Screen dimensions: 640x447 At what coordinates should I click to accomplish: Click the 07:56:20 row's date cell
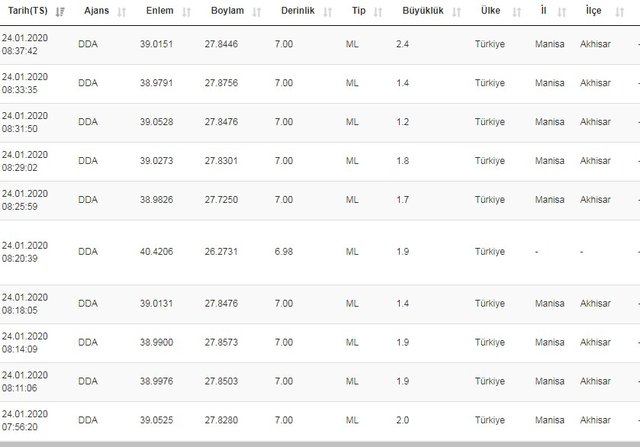pyautogui.click(x=22, y=421)
